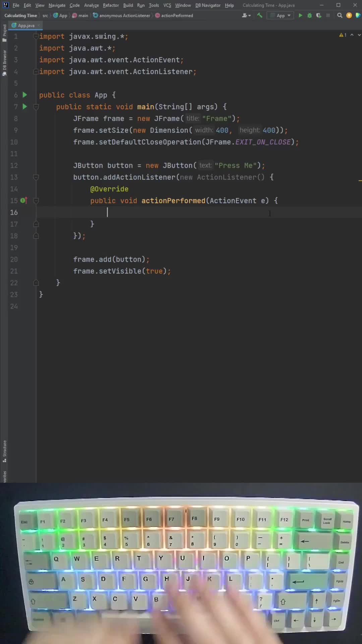Select the App.java editor tab

click(x=25, y=25)
